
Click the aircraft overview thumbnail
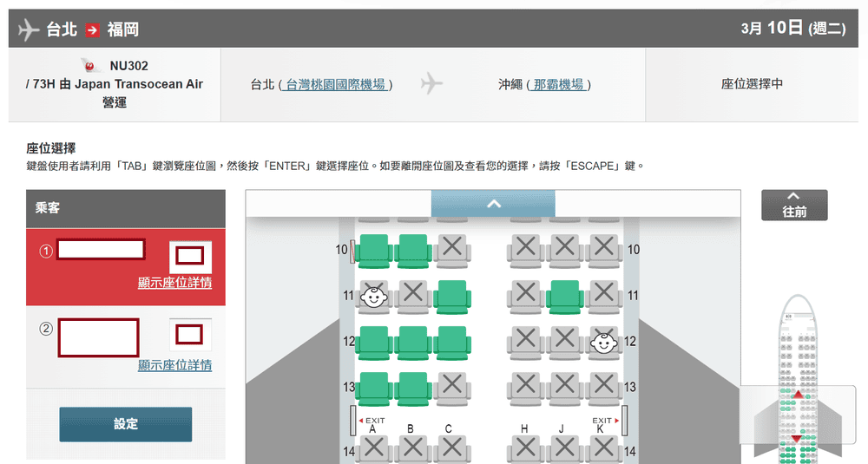point(797,379)
